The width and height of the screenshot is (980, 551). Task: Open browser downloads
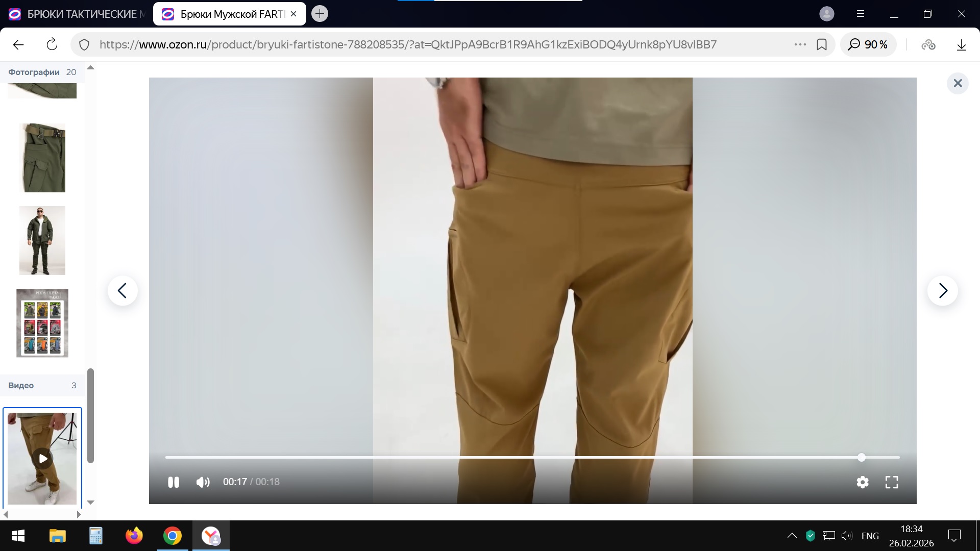tap(961, 45)
